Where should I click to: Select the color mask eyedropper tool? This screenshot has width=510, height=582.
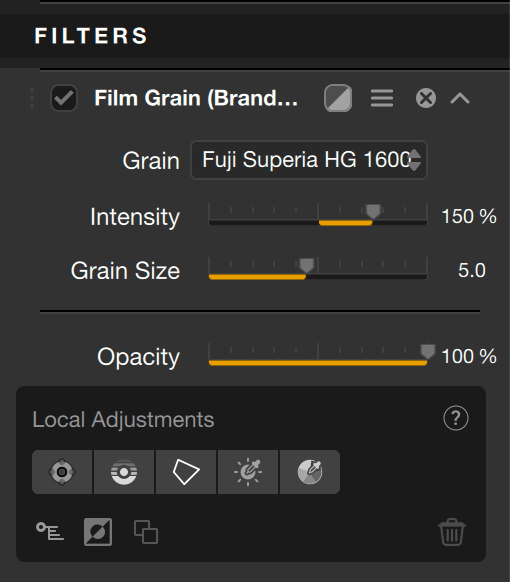[x=310, y=472]
